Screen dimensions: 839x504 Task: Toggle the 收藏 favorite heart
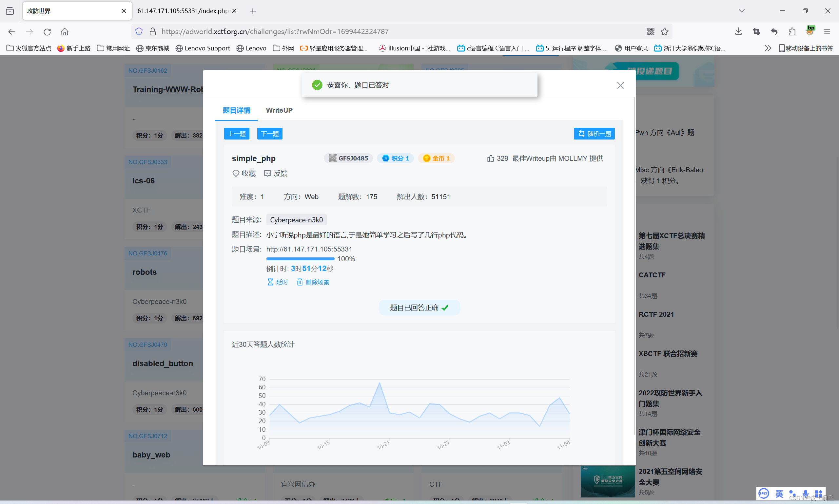236,173
